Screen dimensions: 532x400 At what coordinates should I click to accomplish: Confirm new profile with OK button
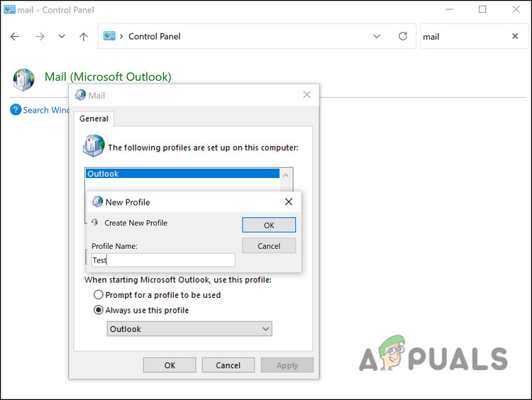[x=269, y=226]
